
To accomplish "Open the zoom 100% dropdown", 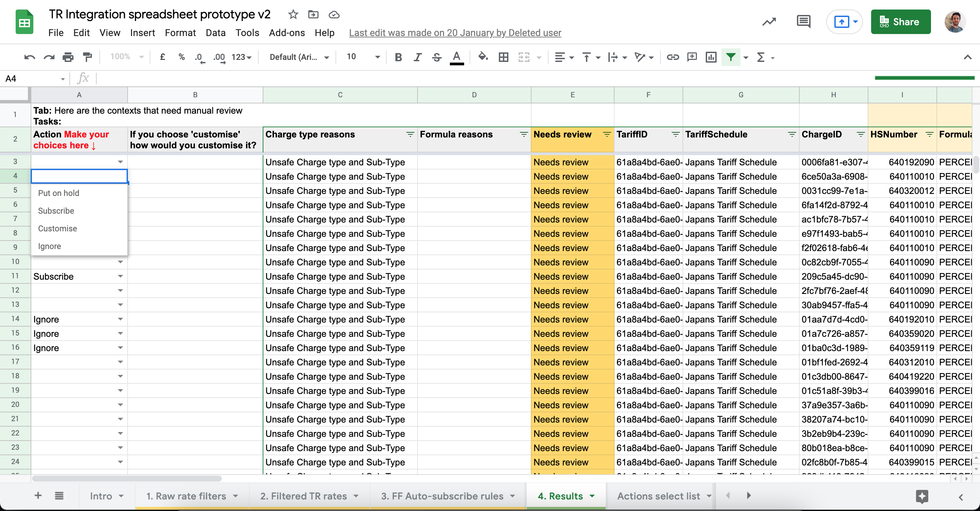I will coord(127,57).
